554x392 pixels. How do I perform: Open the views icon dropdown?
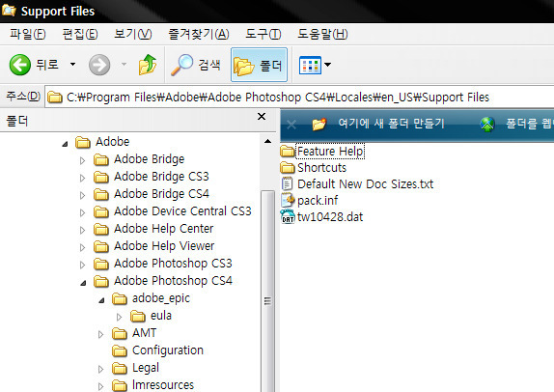[315, 65]
